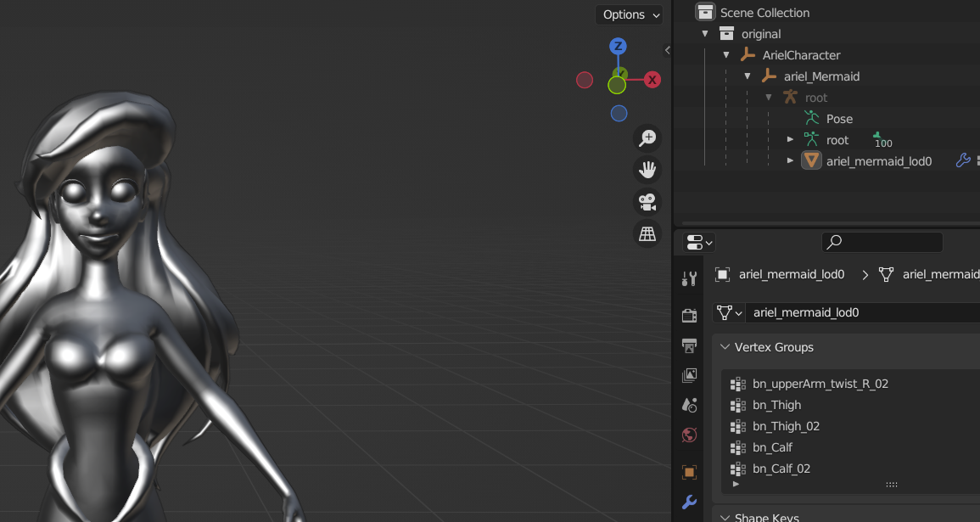
Task: Click the Scene Collection archive icon
Action: pos(705,12)
